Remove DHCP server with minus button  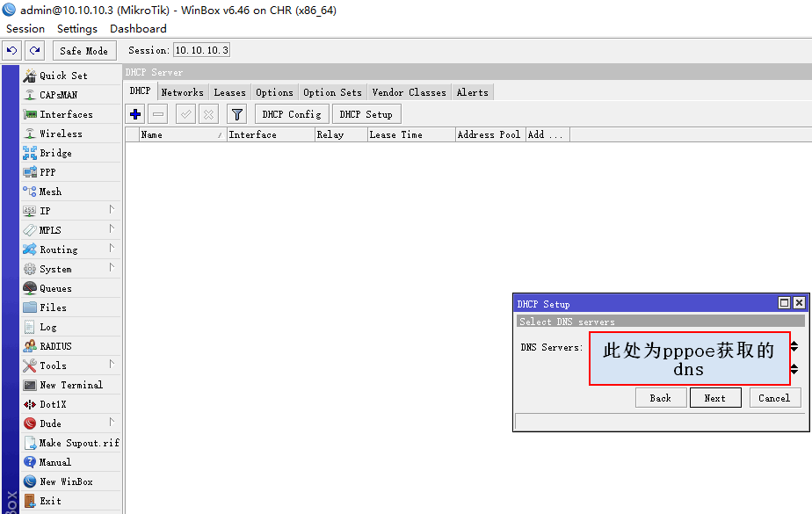pyautogui.click(x=158, y=114)
